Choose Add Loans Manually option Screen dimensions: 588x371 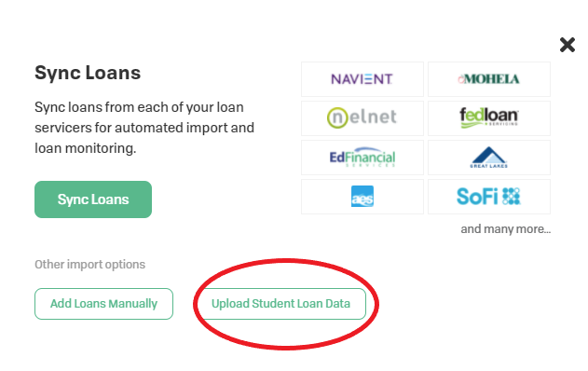(103, 304)
